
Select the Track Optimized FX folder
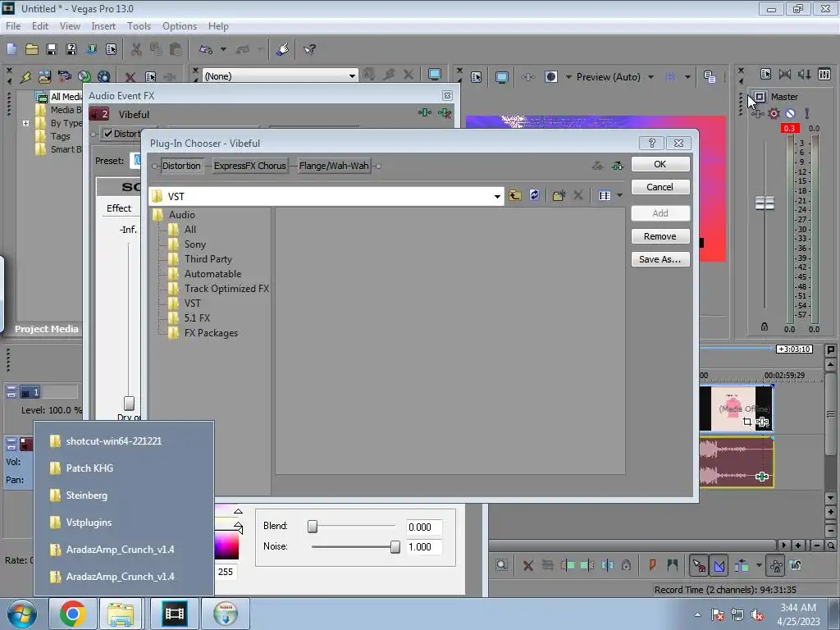pos(226,289)
